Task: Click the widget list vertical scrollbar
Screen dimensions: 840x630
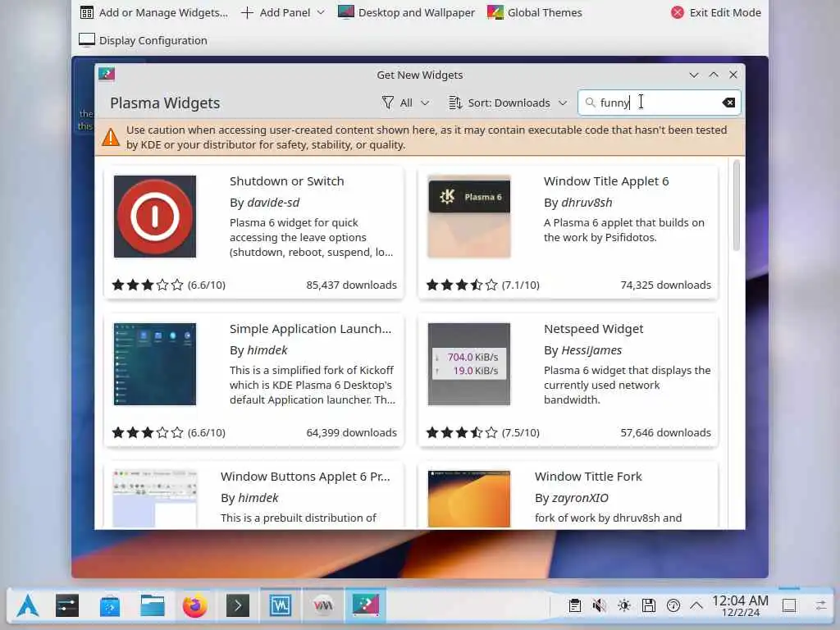Action: tap(736, 204)
